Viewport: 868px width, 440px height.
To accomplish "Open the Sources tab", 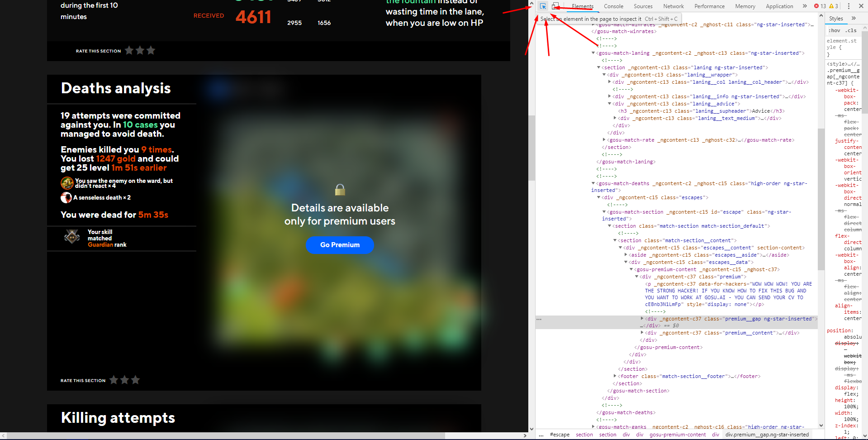I will [x=643, y=6].
